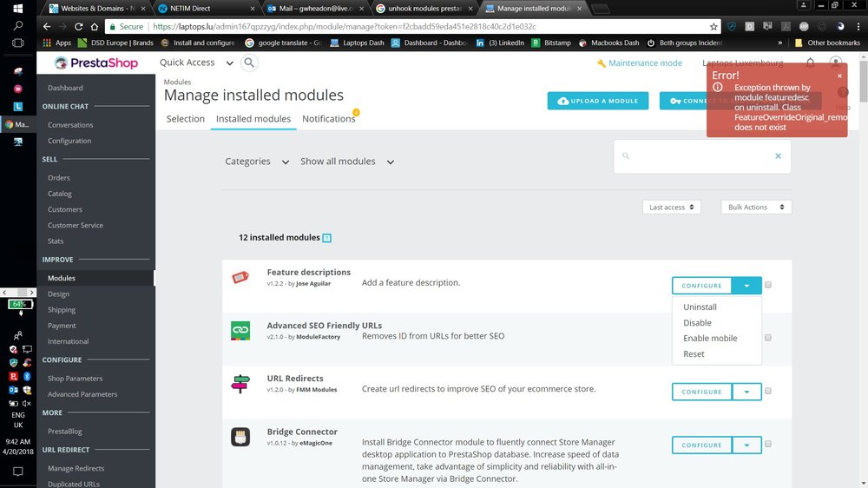
Task: Close the Error notification popup
Action: 839,76
